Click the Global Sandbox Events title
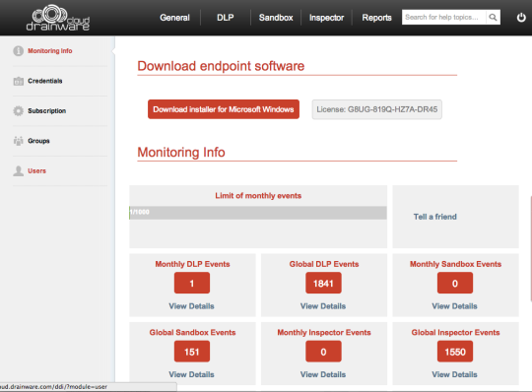This screenshot has height=392, width=532. tap(192, 332)
